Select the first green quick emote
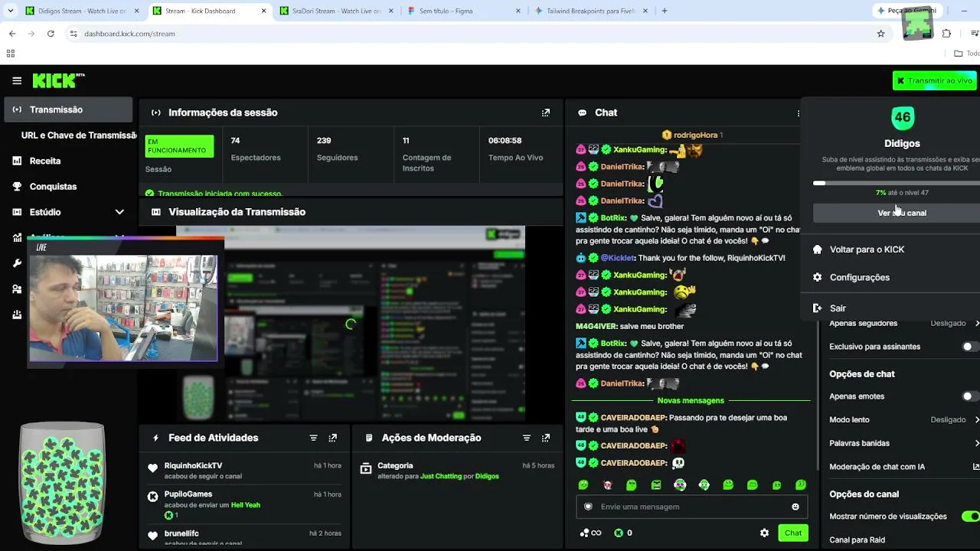980x551 pixels. 583,484
